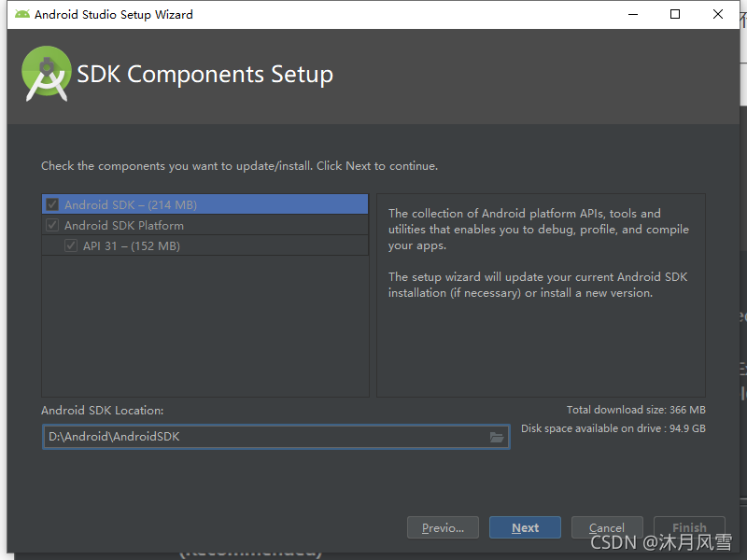The height and width of the screenshot is (560, 747).
Task: Click the Previous button
Action: click(x=443, y=527)
